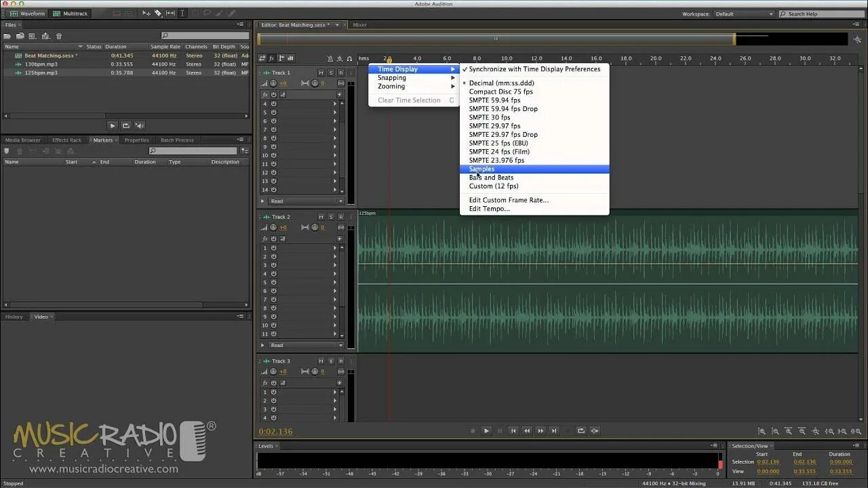Open Track 2 automation mode Read dropdown
This screenshot has height=488, width=868.
tap(307, 345)
